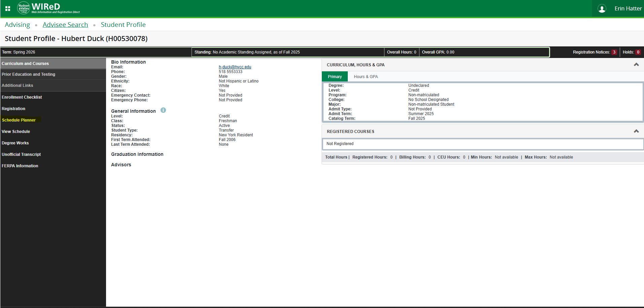This screenshot has width=644, height=308.
Task: Click Erin Hatter account name
Action: pyautogui.click(x=628, y=9)
